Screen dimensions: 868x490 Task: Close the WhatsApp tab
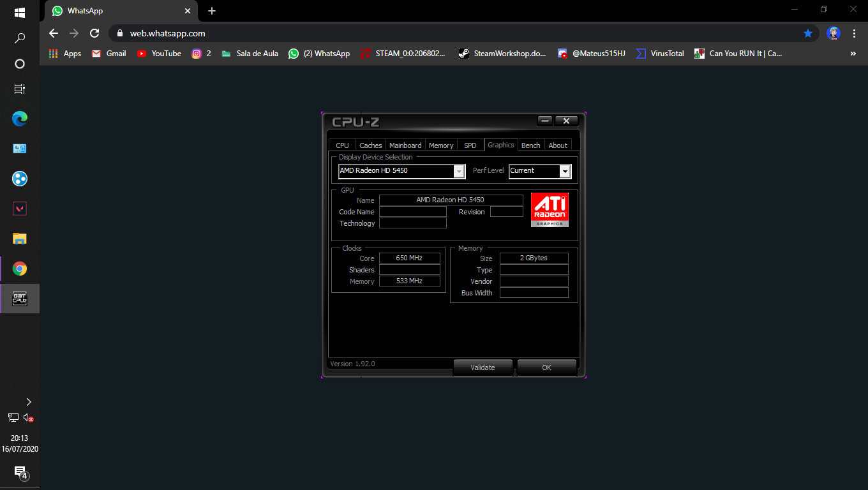tap(188, 11)
